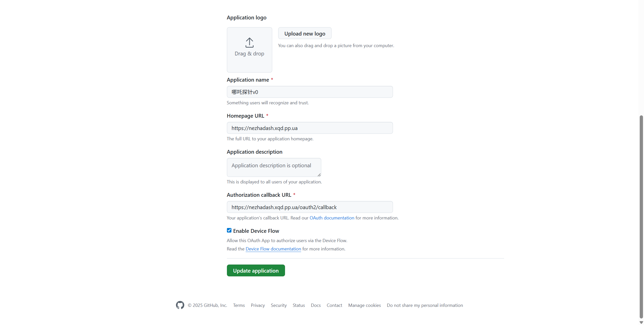Click the scrollbar down arrow
Viewport: 644px width, 325px height.
(x=641, y=322)
